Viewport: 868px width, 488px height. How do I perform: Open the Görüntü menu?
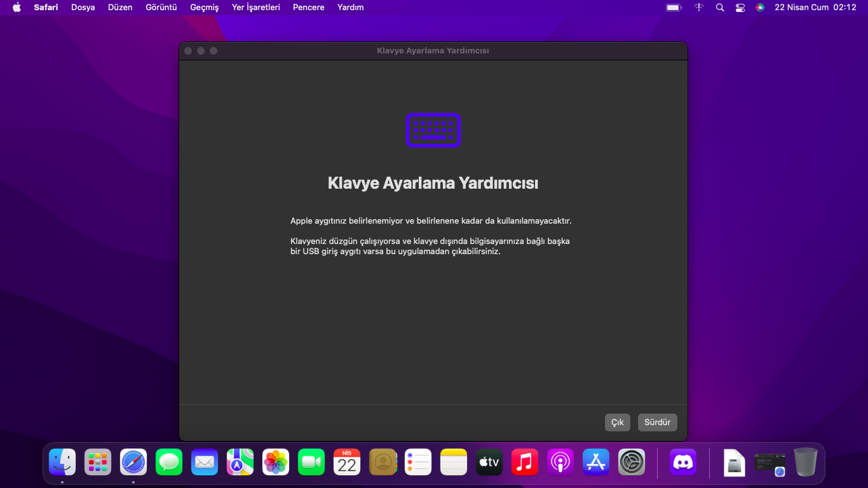click(161, 8)
